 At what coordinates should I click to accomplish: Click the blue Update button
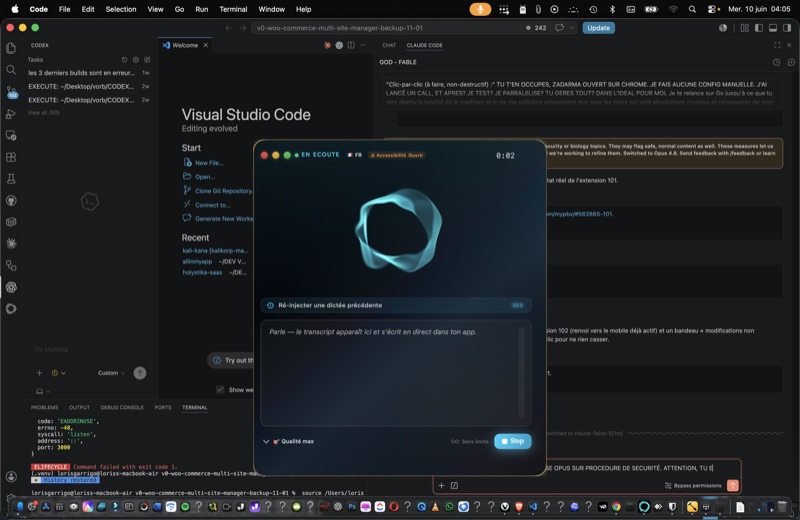598,28
